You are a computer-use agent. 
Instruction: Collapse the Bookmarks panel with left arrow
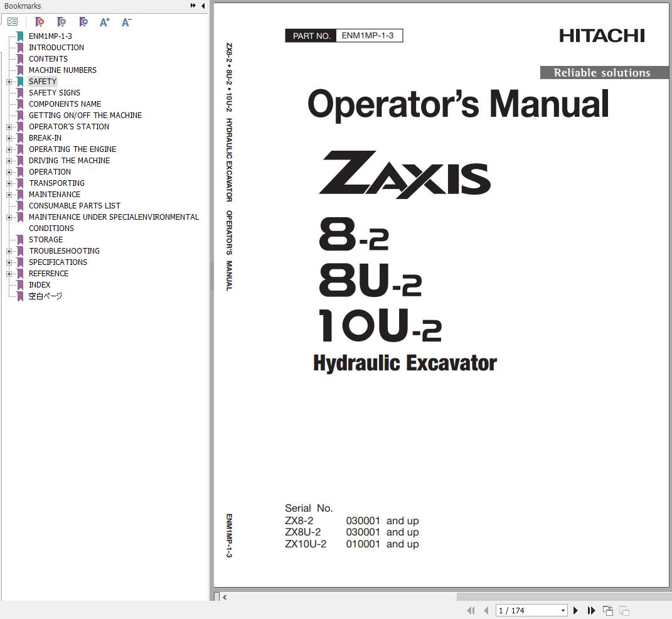coord(203,6)
